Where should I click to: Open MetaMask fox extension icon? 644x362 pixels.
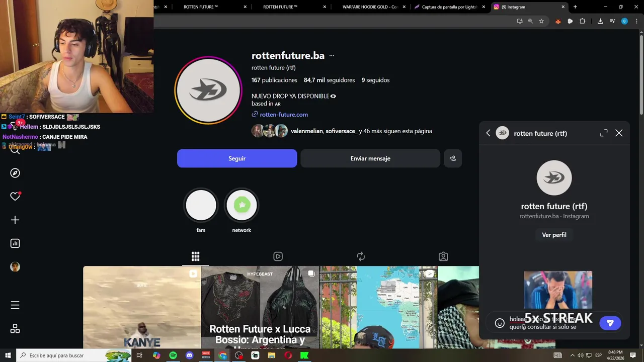[x=558, y=21]
